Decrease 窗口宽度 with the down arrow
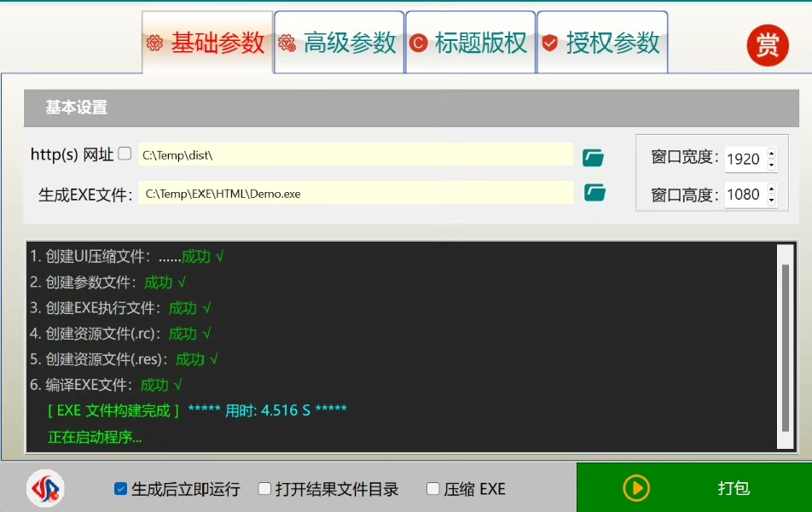Screen dimensions: 812x512 (772, 165)
